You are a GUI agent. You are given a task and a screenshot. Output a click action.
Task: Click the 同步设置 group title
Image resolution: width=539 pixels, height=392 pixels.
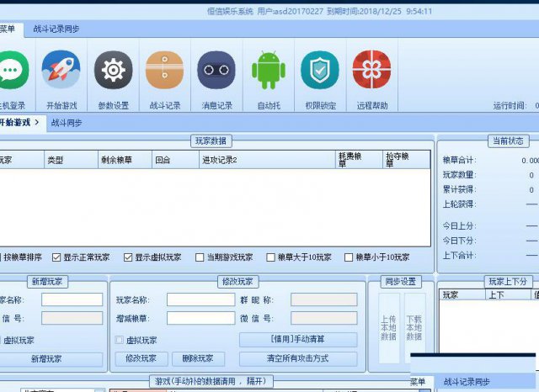(401, 282)
